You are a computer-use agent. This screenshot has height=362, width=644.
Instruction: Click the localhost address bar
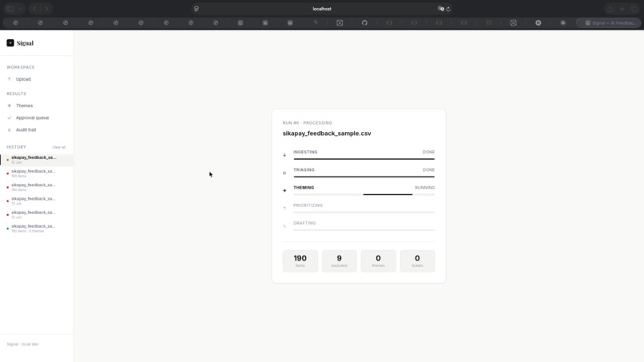pos(322,9)
